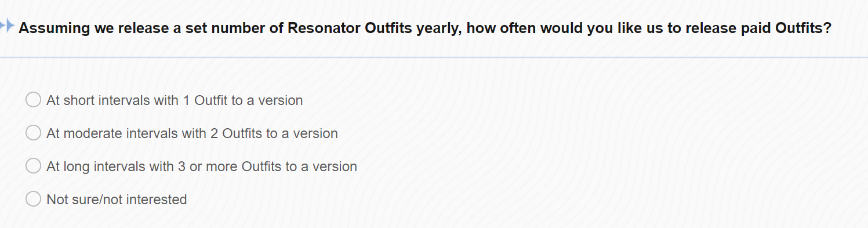Select the radio button for moderate intervals
The image size is (868, 228).
coord(34,133)
